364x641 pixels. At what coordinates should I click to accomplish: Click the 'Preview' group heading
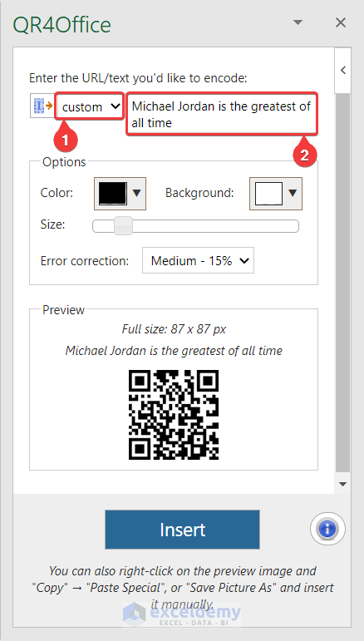(x=64, y=310)
